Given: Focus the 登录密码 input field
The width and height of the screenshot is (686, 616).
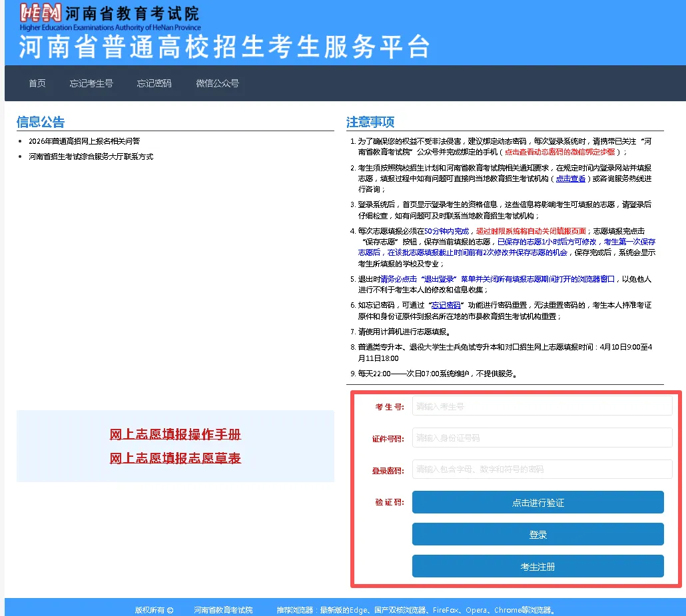Looking at the screenshot, I should (542, 469).
